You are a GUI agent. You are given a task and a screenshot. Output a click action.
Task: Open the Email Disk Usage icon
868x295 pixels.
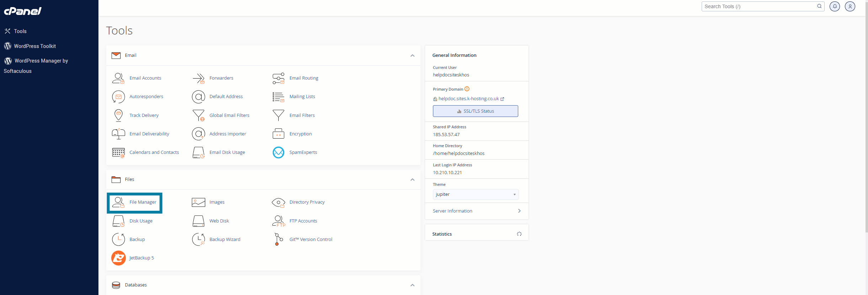pos(198,152)
